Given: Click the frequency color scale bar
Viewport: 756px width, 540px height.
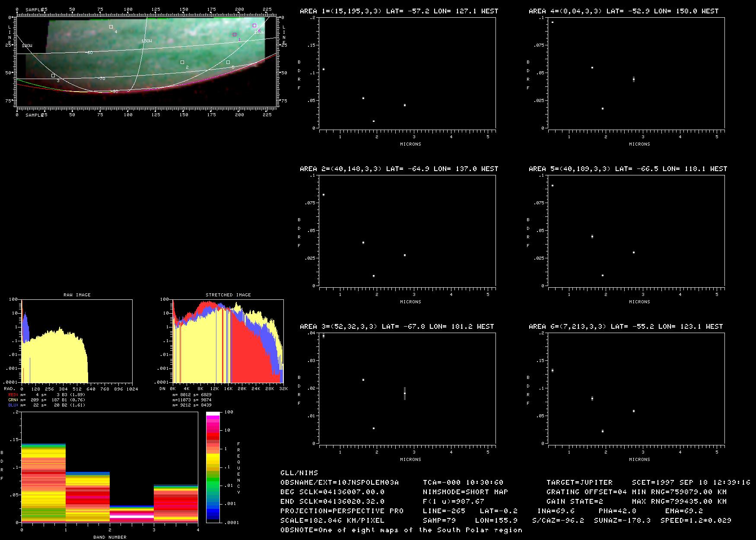Looking at the screenshot, I should tap(213, 467).
